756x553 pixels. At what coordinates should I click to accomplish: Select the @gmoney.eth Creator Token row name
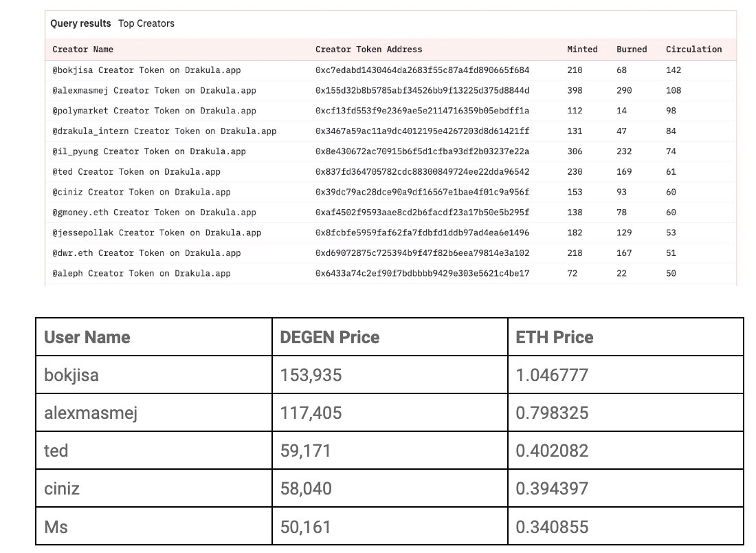[154, 212]
